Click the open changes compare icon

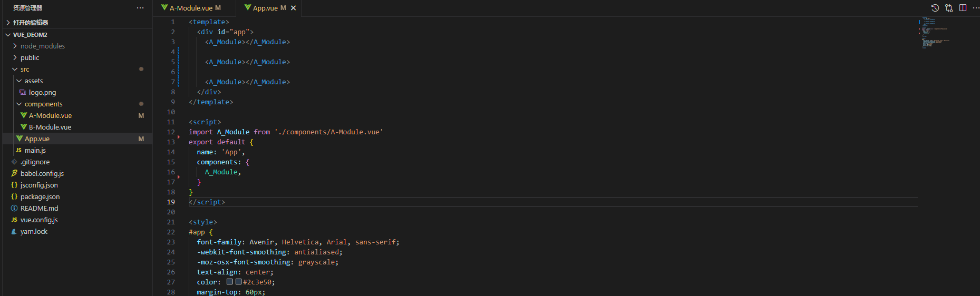tap(949, 8)
